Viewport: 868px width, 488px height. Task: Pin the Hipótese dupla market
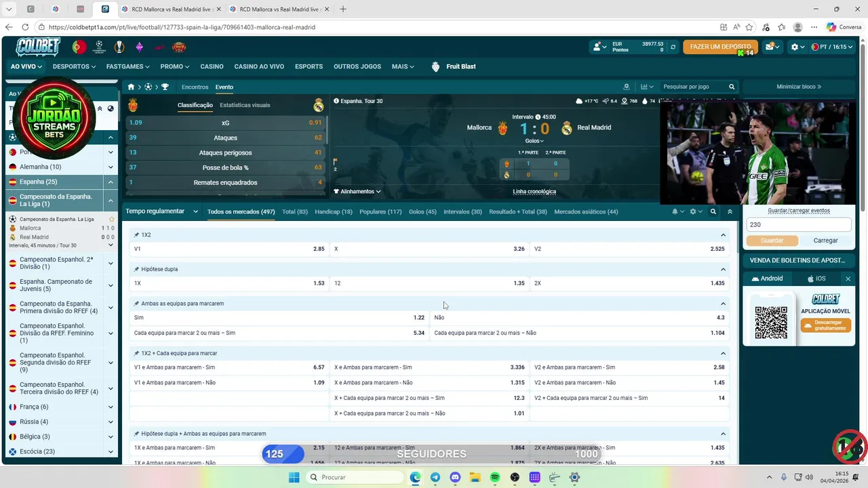tap(136, 269)
